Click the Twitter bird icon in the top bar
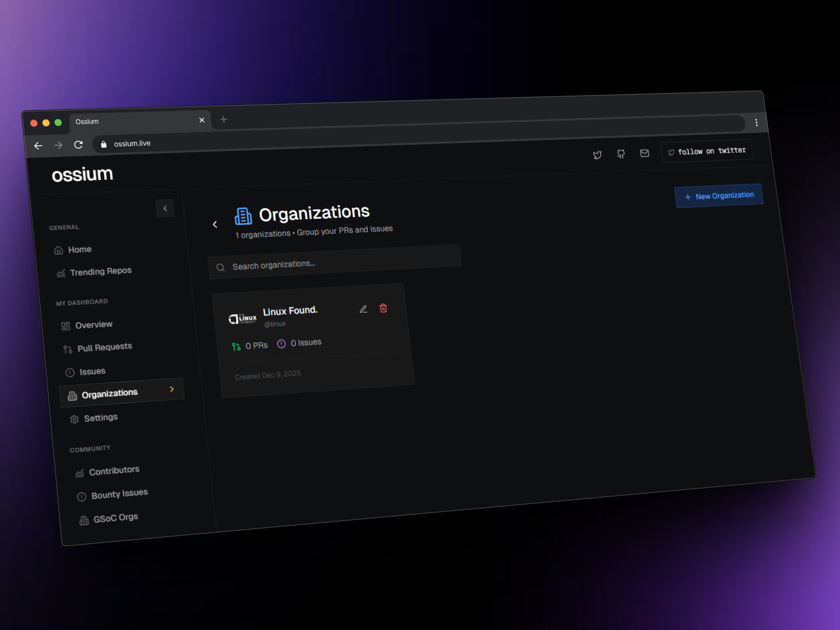 [598, 155]
